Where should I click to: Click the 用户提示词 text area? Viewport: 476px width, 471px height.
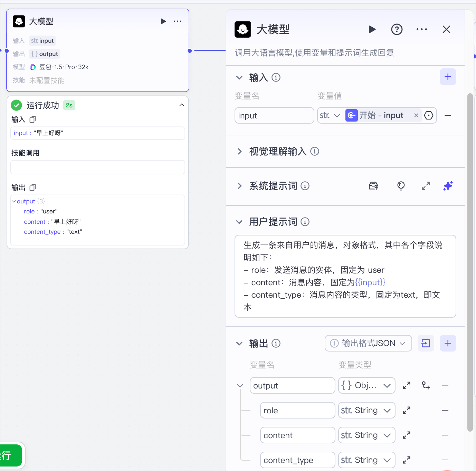pyautogui.click(x=345, y=276)
